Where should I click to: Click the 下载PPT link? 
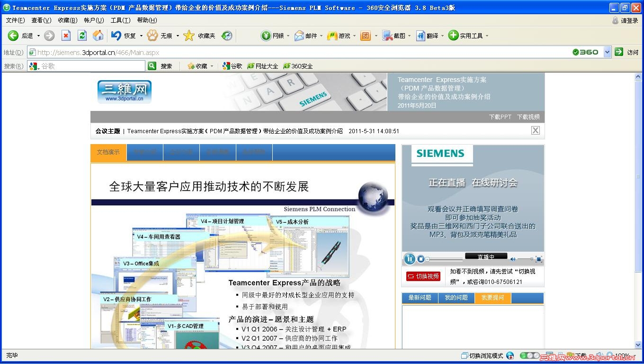[x=500, y=117]
